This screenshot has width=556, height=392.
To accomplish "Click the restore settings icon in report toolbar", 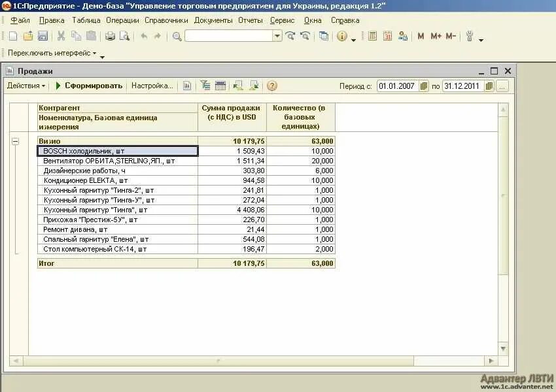I will (238, 86).
